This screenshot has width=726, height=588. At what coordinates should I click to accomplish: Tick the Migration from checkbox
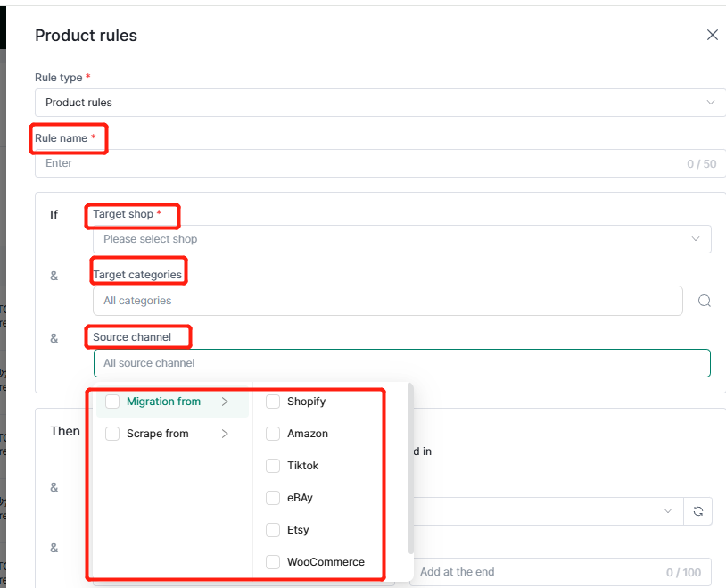tap(112, 402)
